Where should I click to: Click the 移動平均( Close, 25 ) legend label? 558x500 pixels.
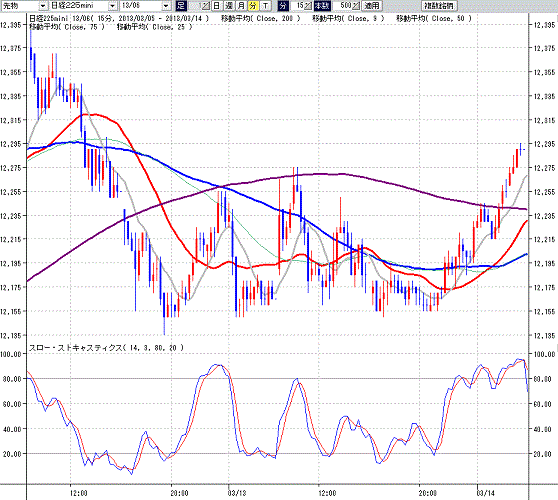tap(154, 27)
